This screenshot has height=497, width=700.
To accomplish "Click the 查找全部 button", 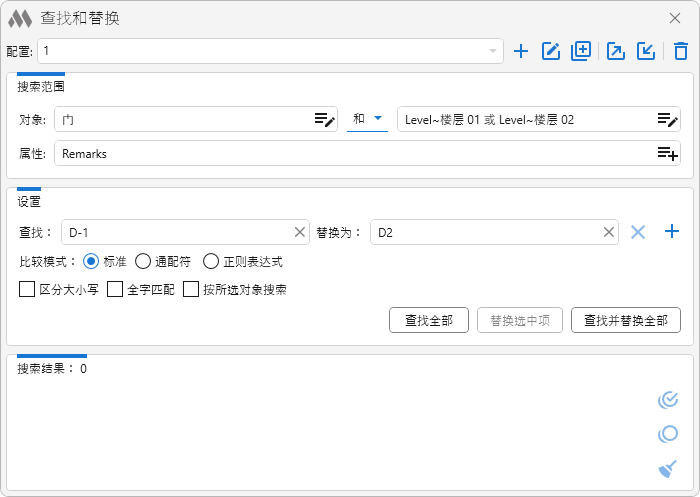I will (429, 320).
